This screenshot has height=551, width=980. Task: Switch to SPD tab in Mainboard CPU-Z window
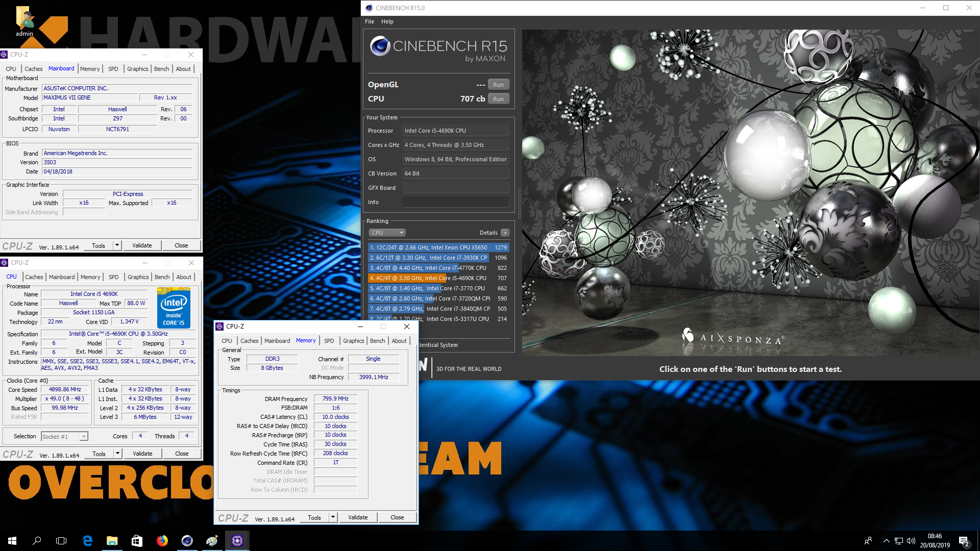(x=113, y=69)
